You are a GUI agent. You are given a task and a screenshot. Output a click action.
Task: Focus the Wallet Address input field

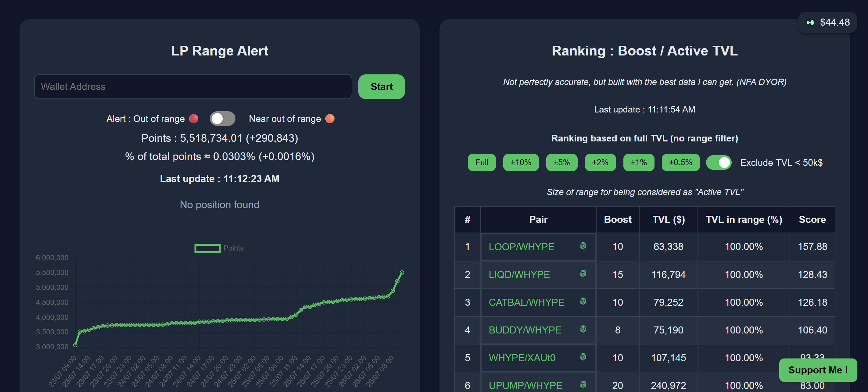[x=193, y=87]
